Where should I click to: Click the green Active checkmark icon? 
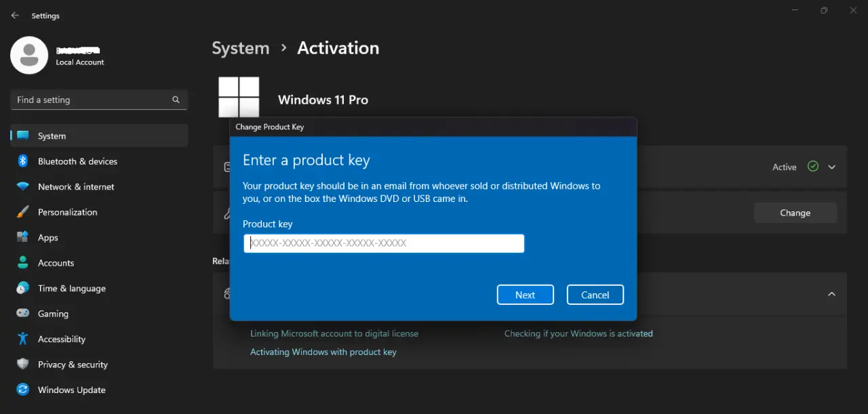pos(813,167)
